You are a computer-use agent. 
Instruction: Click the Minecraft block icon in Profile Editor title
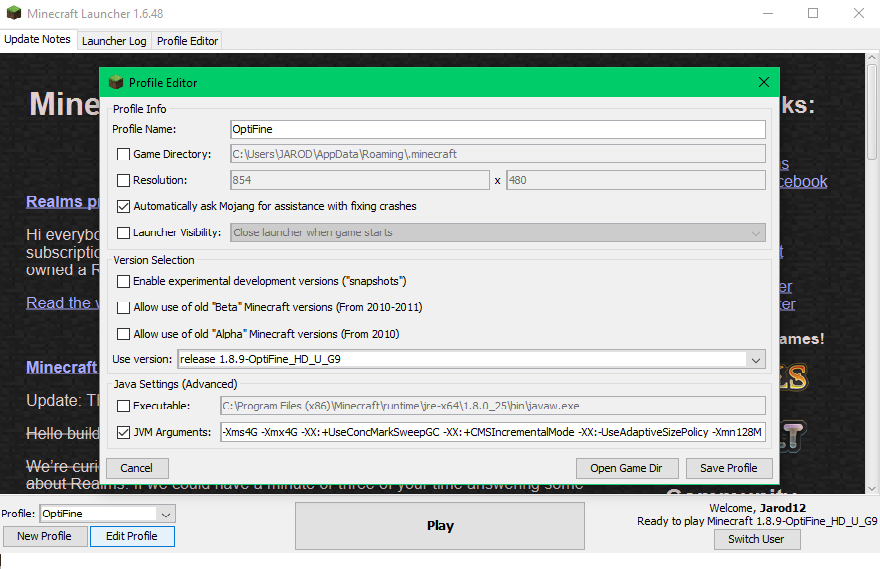[x=116, y=82]
